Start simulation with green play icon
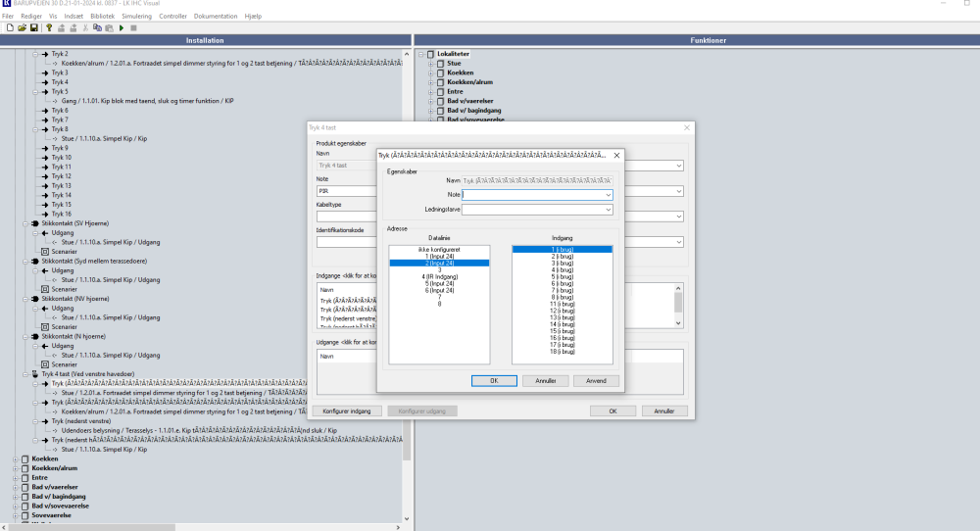The height and width of the screenshot is (531, 980). 121,27
